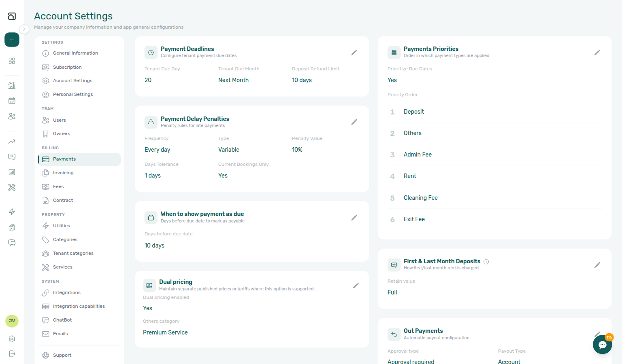This screenshot has width=622, height=364.
Task: Open the lightning bolt icon in left rail
Action: coord(12,212)
